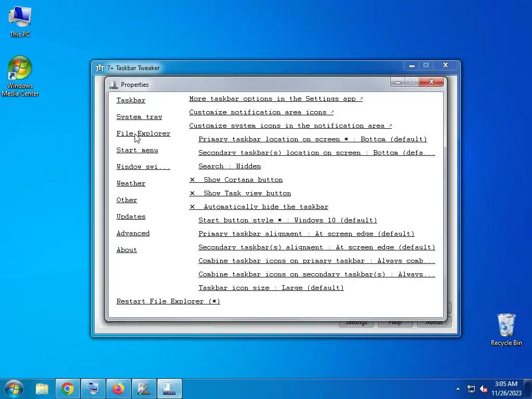This screenshot has height=399, width=532.
Task: Select the Other category
Action: coord(127,200)
